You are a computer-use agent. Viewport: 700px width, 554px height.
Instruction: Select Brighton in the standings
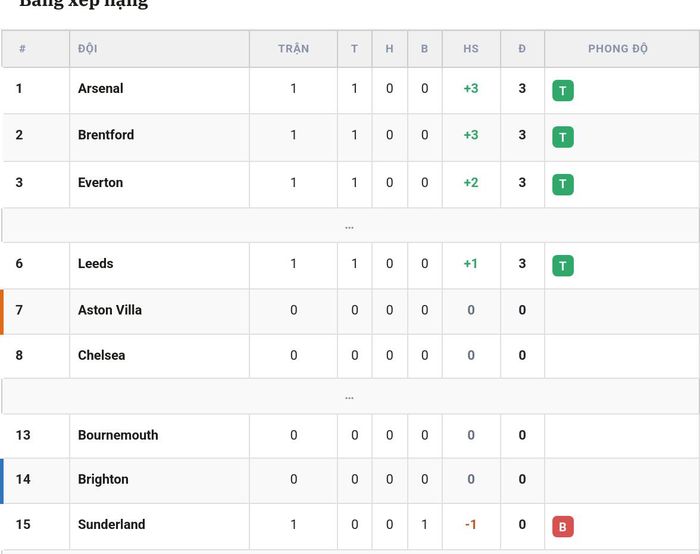[x=103, y=479]
